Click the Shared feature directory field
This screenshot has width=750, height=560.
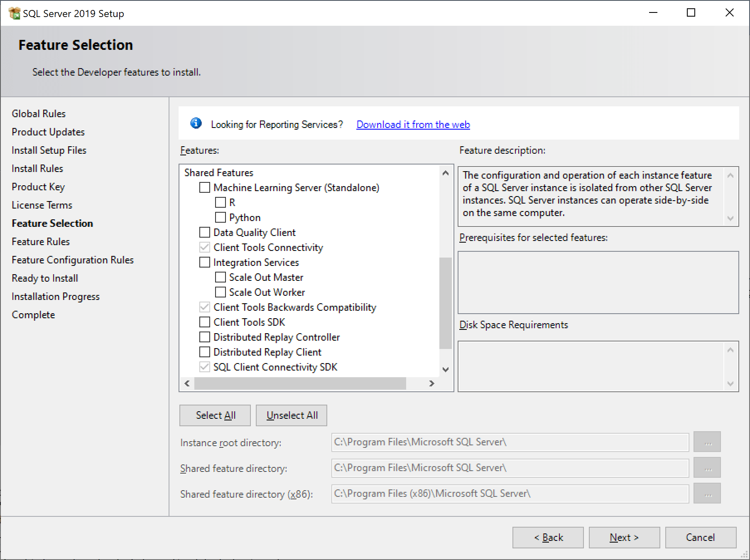coord(510,468)
